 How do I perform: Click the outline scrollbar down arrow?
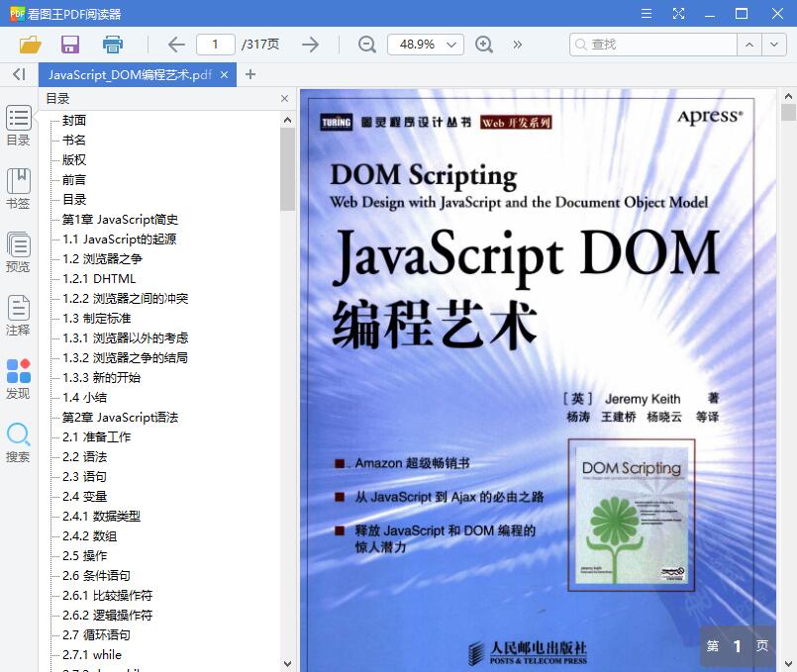[287, 663]
